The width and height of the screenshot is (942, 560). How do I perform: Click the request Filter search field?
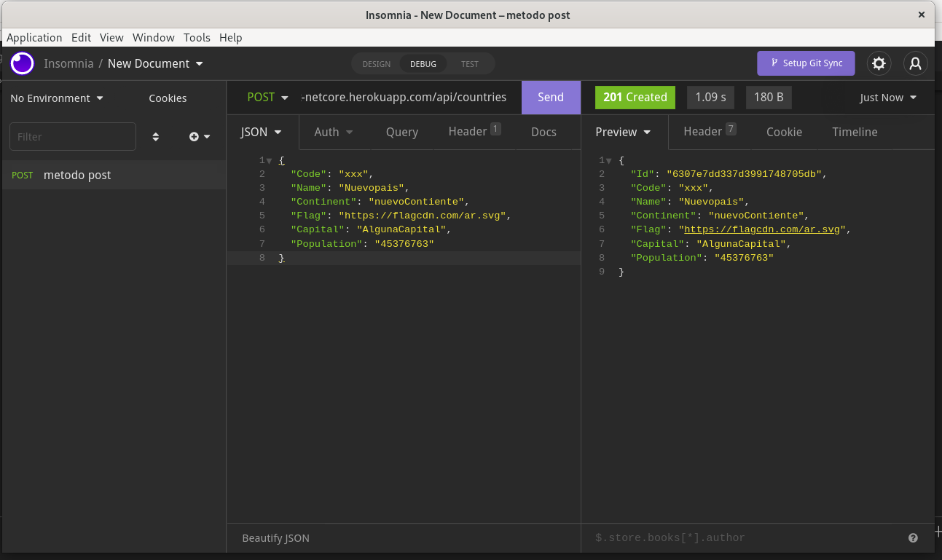tap(72, 136)
